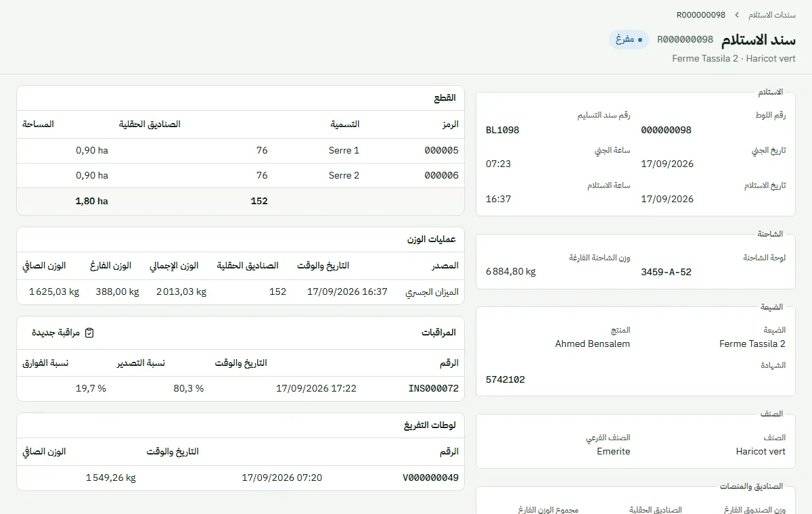The image size is (812, 514).
Task: Click the inspection date 17/09/2026 17:22
Action: point(316,388)
